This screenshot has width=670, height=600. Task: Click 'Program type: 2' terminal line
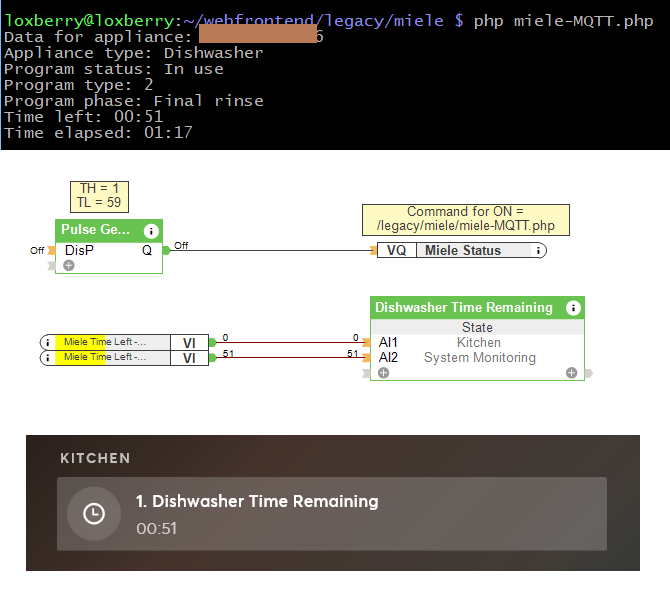[79, 85]
